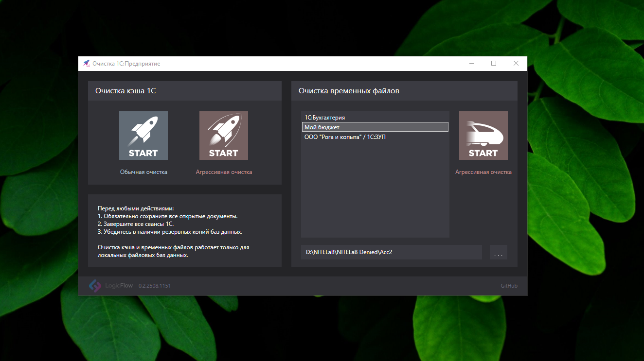Minimize the Очистка 1С:Предприятие window
The width and height of the screenshot is (644, 361).
[472, 64]
